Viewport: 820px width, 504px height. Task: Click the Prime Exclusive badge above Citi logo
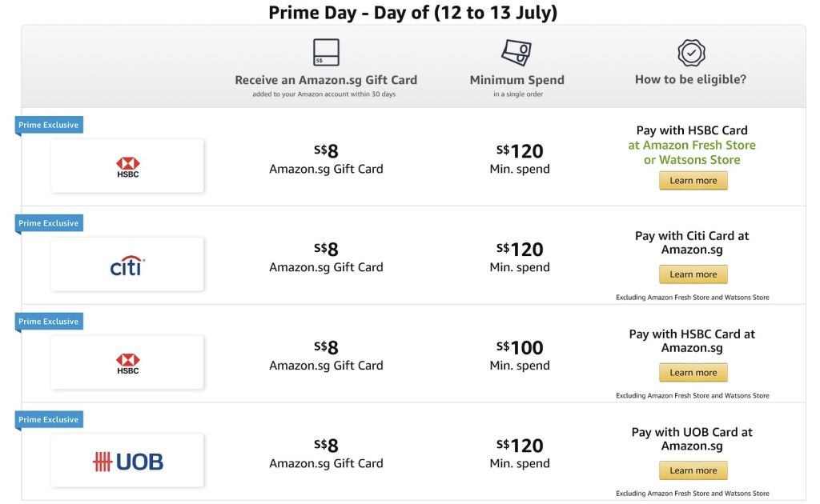[x=49, y=223]
